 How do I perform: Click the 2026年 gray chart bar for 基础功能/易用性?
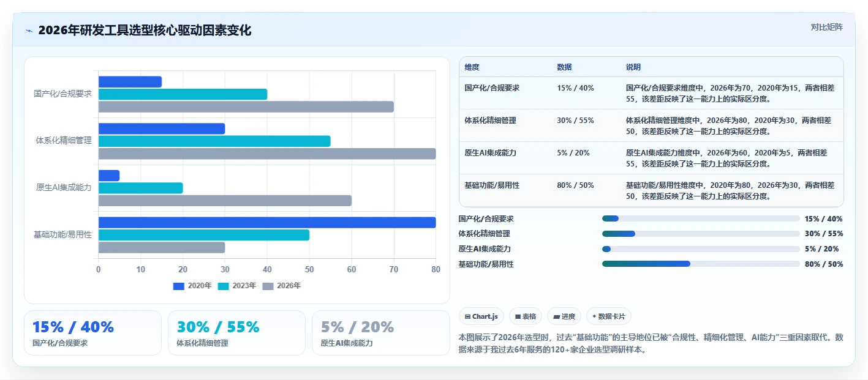pyautogui.click(x=162, y=247)
